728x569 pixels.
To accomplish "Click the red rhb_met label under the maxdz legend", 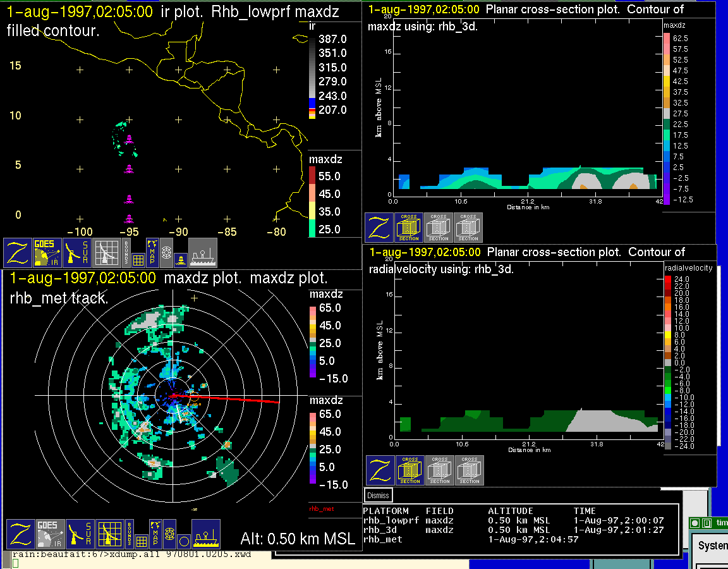I will tap(320, 508).
